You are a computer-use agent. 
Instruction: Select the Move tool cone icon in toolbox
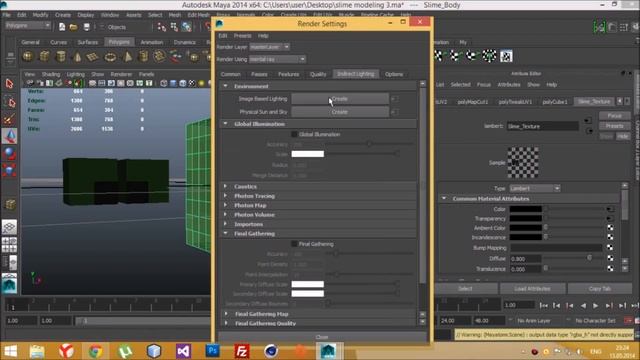tap(9, 136)
